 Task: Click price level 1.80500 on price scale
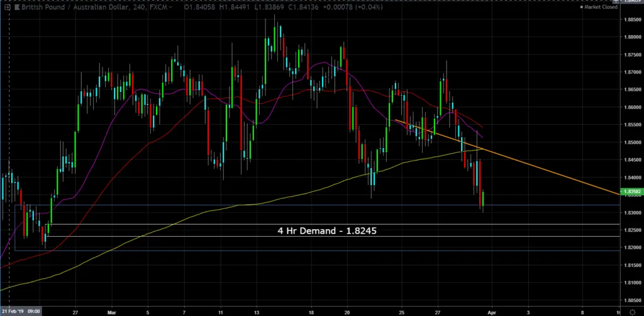632,300
